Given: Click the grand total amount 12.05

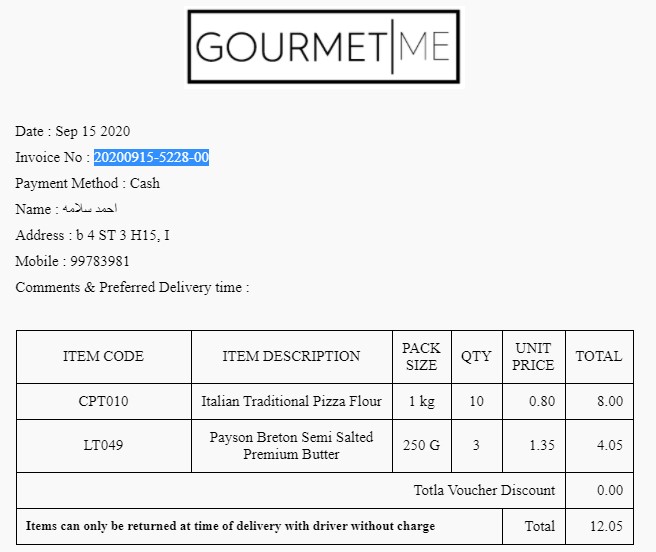Looking at the screenshot, I should click(603, 525).
